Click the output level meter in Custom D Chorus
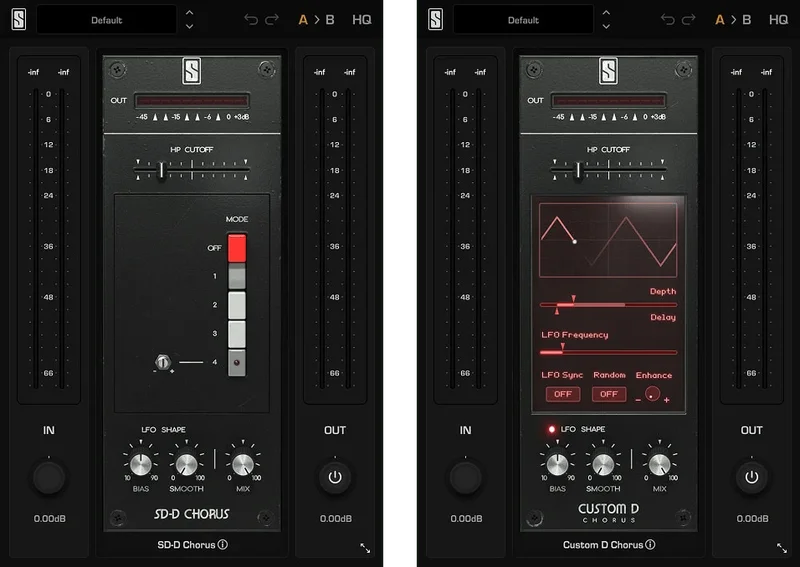The width and height of the screenshot is (800, 567). click(752, 230)
